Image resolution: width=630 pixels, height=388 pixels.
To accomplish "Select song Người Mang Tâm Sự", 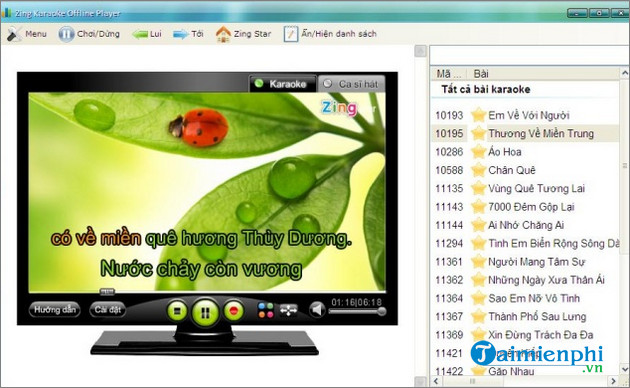I will (525, 262).
